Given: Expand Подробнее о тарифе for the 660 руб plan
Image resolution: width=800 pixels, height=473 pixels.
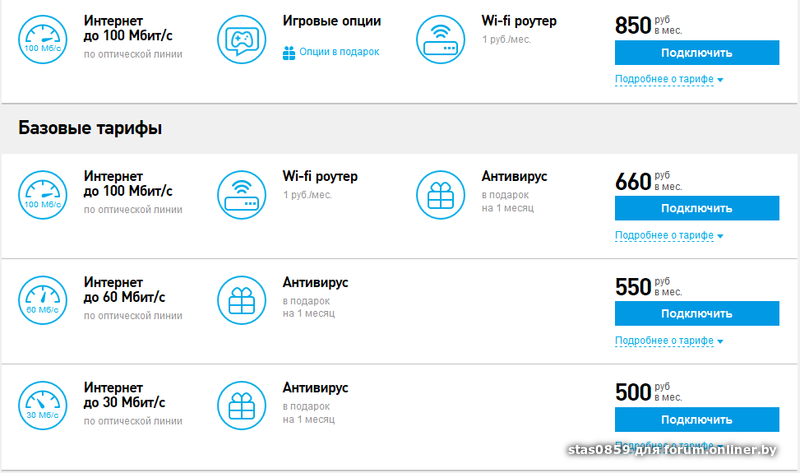Looking at the screenshot, I should pos(668,235).
